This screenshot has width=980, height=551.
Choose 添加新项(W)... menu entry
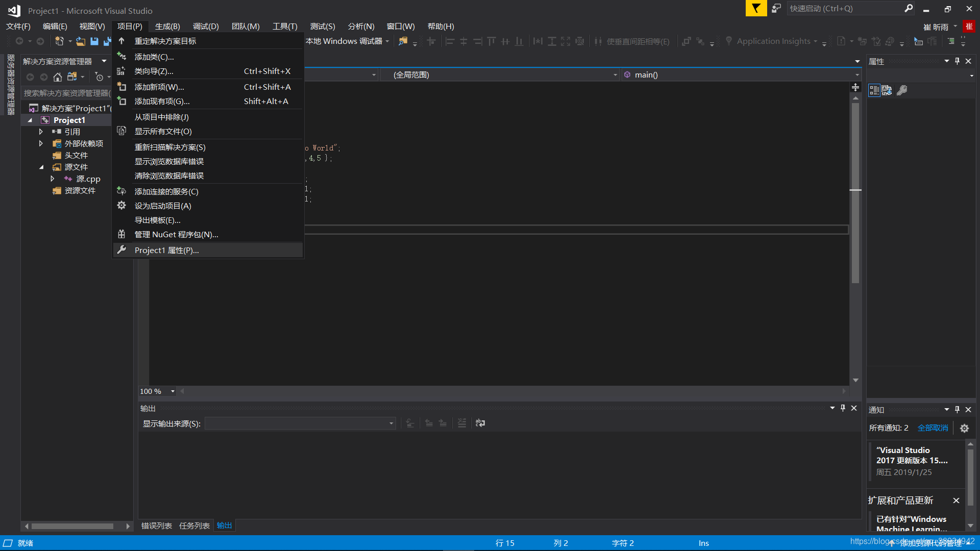pos(208,87)
